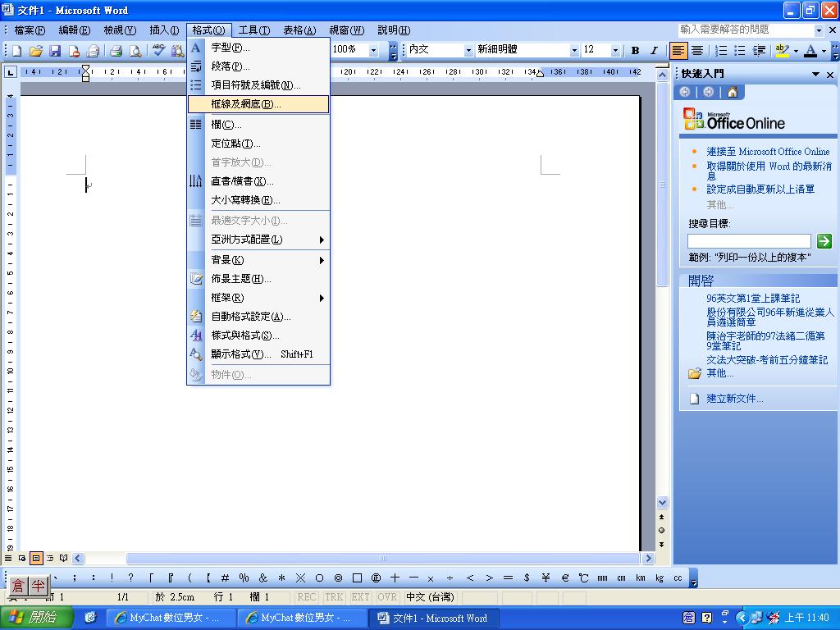Click the 建立新文件 link
840x630 pixels.
tap(734, 399)
